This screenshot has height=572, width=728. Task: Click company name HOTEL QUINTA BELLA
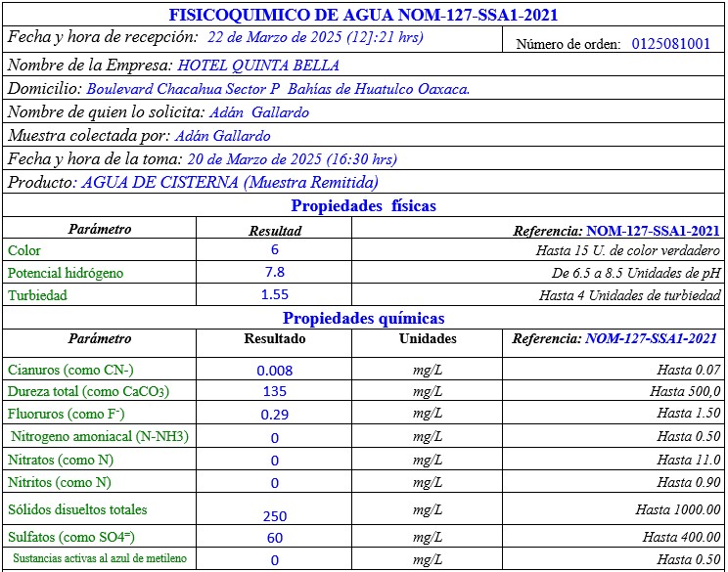pyautogui.click(x=258, y=65)
